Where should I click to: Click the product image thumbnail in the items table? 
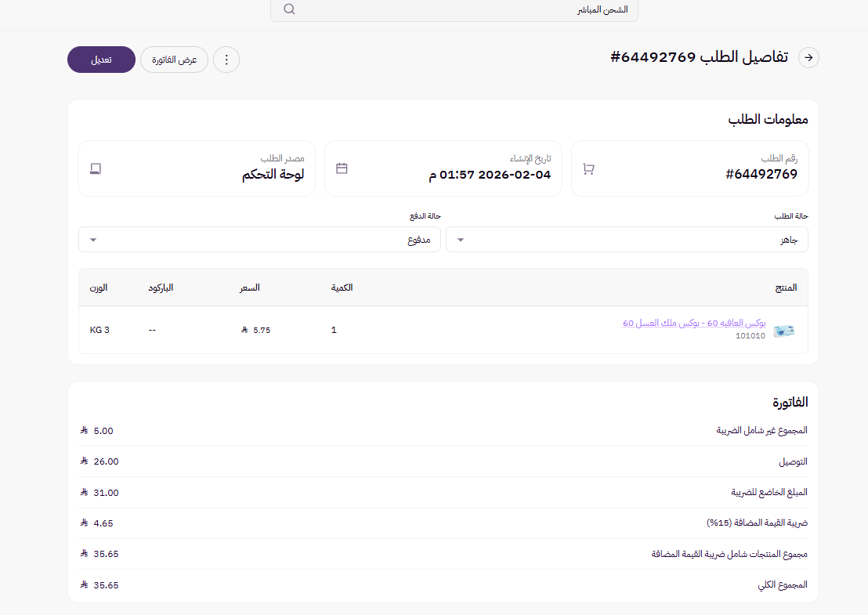(785, 330)
